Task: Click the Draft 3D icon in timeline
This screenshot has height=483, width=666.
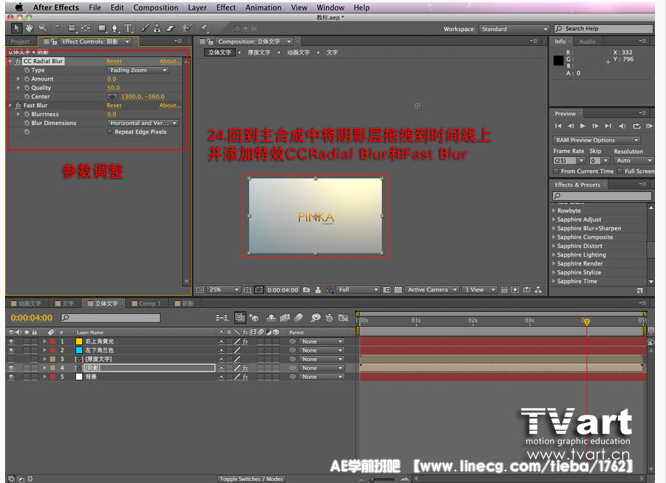Action: (x=254, y=318)
